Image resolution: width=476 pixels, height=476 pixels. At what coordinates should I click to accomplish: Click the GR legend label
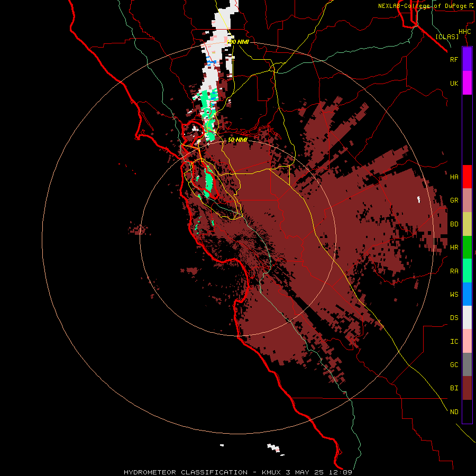(454, 200)
